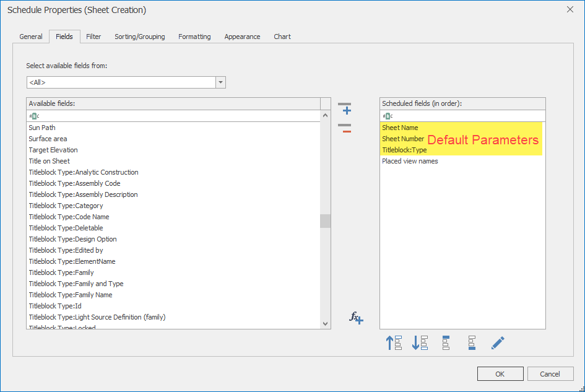The image size is (585, 392).
Task: Select 'Sheet Number' in Scheduled fields
Action: pos(462,139)
